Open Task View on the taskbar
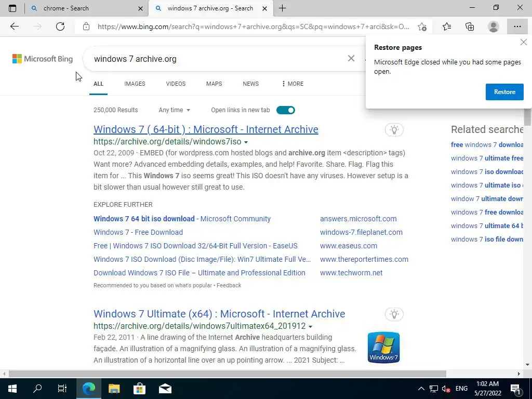The image size is (532, 399). (62, 389)
